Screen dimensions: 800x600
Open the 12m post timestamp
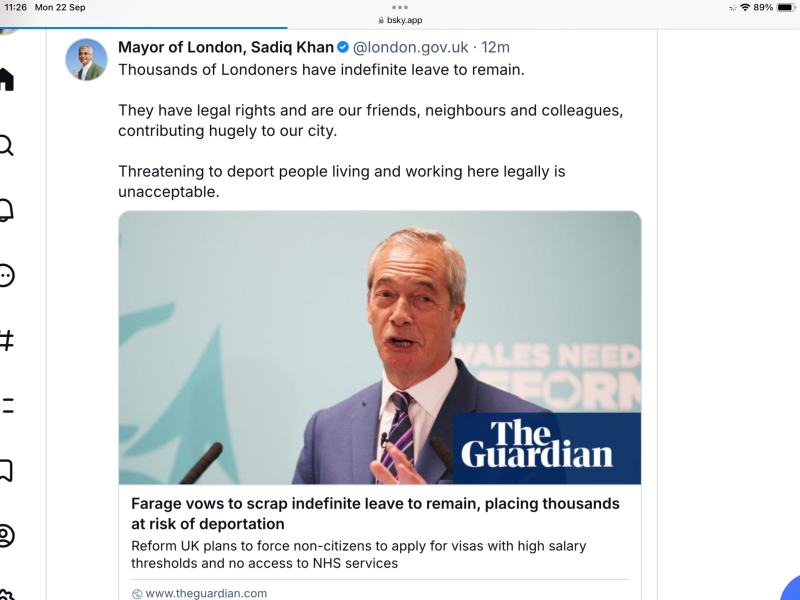click(496, 47)
